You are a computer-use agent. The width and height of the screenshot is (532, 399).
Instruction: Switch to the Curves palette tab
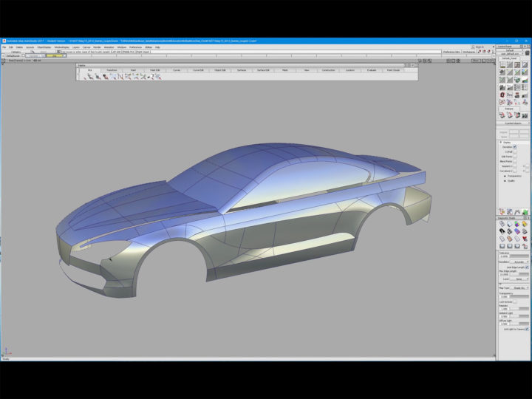pos(177,70)
